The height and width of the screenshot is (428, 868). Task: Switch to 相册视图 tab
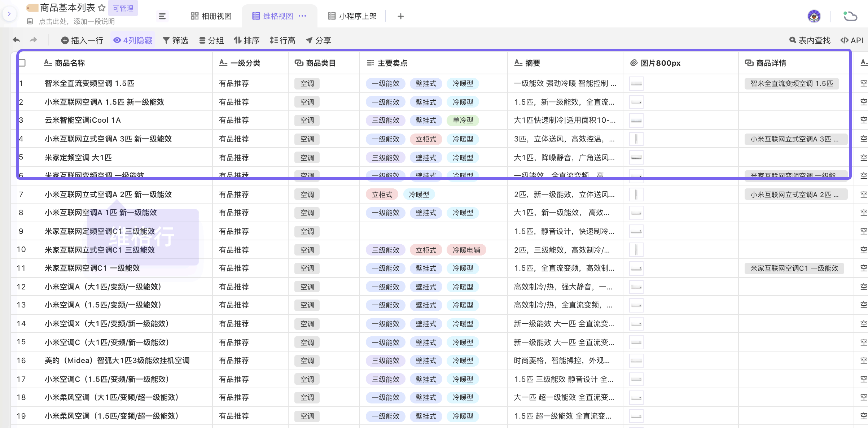click(211, 16)
